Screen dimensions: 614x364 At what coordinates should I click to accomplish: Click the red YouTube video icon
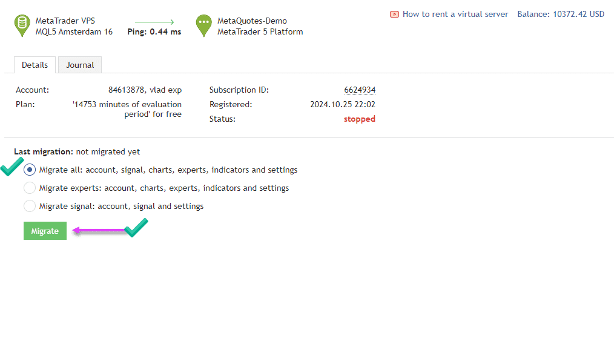pyautogui.click(x=395, y=14)
